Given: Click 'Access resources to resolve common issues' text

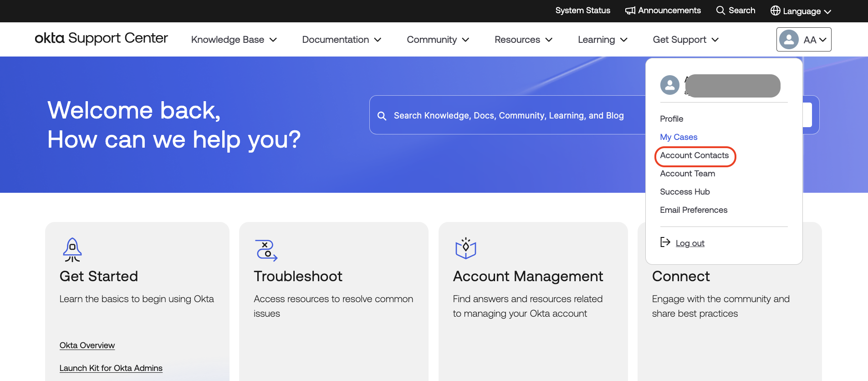Looking at the screenshot, I should coord(333,306).
